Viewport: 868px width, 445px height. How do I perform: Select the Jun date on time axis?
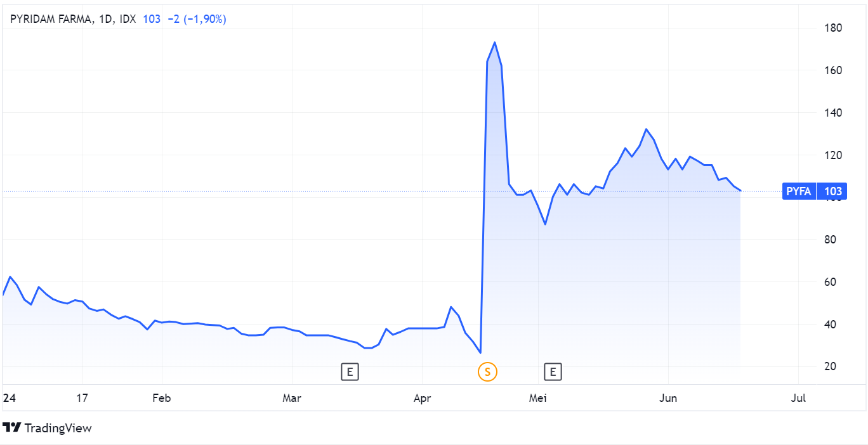(x=669, y=398)
